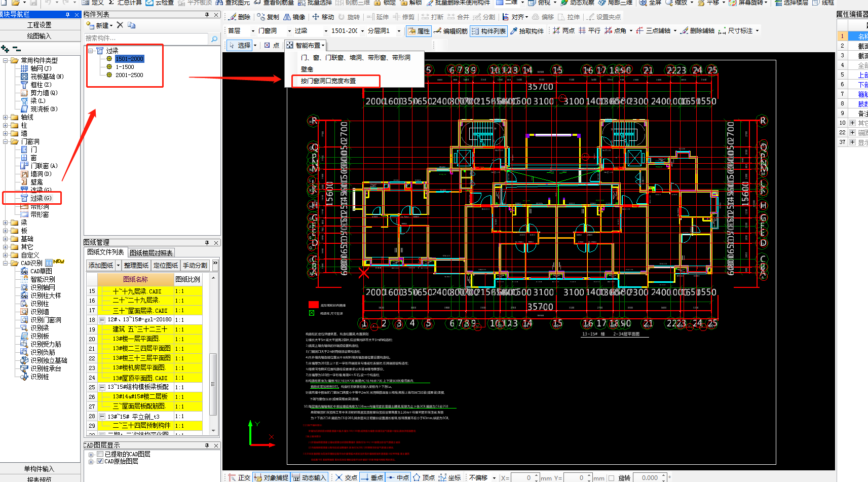Select the 点 (point) drawing tool
The width and height of the screenshot is (868, 482).
tap(272, 45)
